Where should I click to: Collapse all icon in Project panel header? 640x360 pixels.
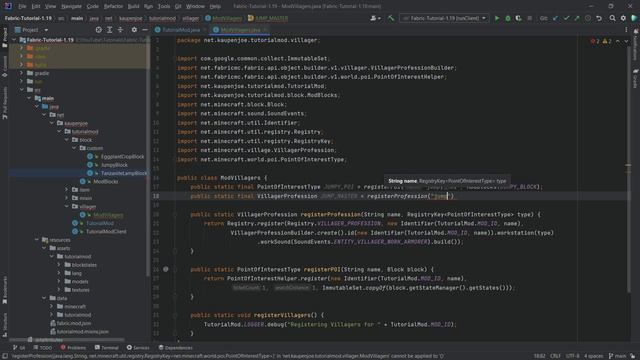click(120, 30)
